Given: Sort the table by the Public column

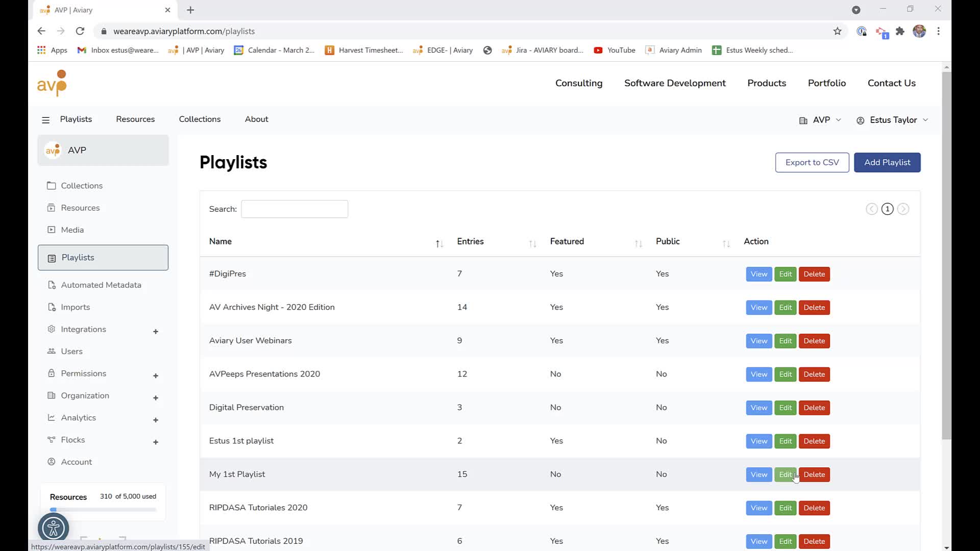Looking at the screenshot, I should (x=726, y=244).
